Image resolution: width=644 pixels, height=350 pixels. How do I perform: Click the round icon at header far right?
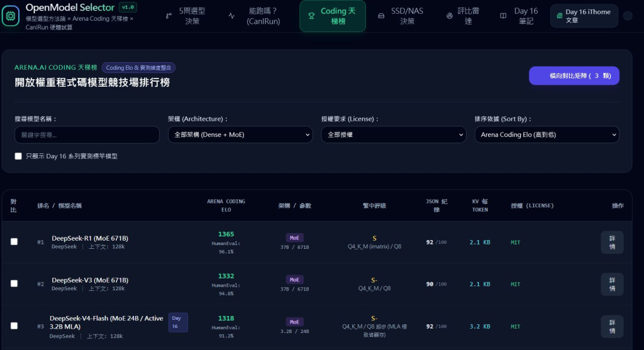(628, 16)
